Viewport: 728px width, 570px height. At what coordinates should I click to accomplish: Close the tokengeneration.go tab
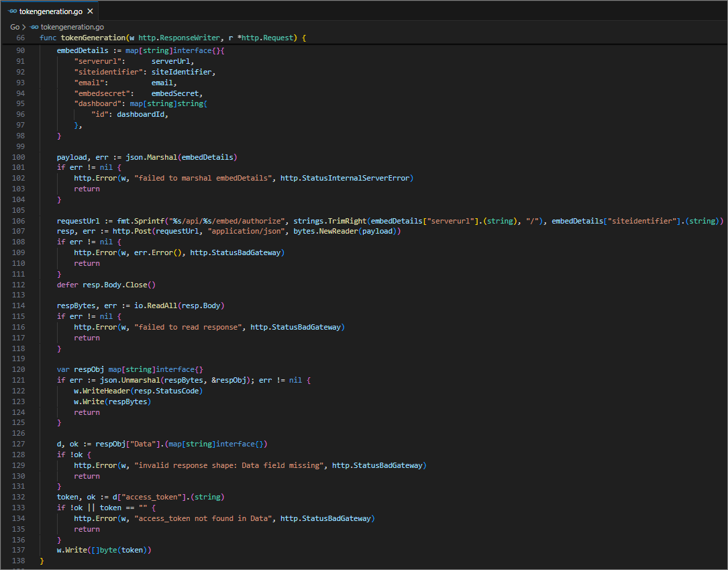[90, 11]
